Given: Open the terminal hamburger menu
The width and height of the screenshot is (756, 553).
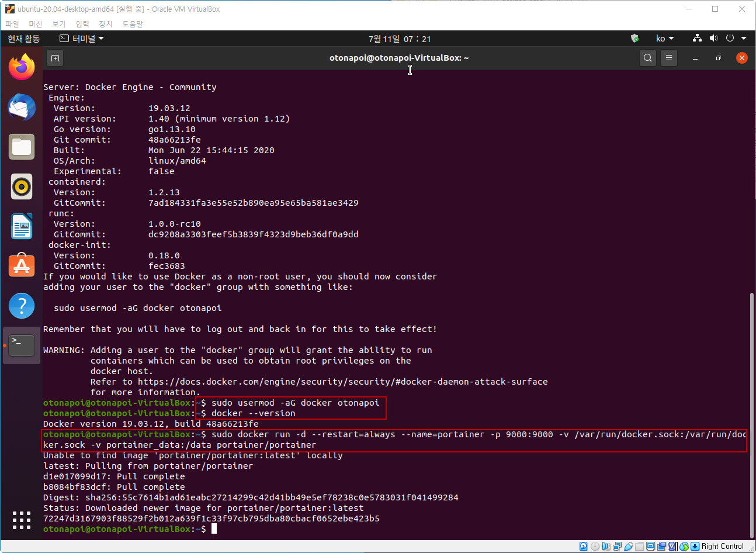Looking at the screenshot, I should (x=668, y=58).
